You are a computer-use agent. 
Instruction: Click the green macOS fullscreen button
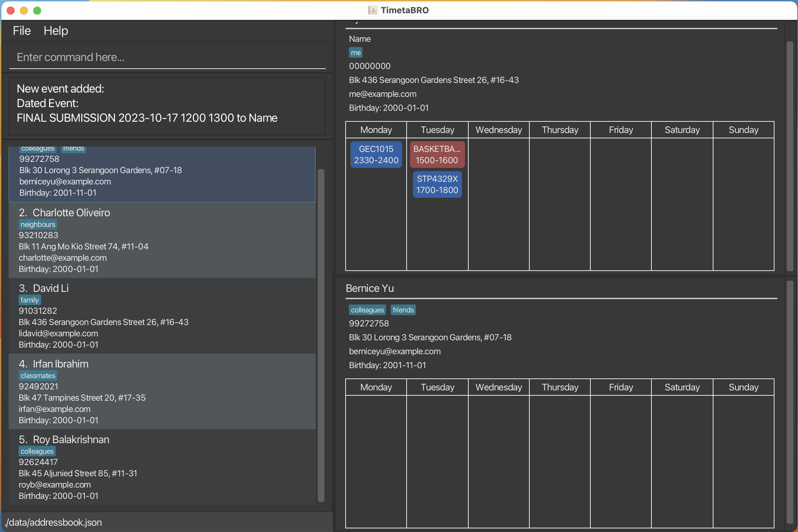(37, 11)
